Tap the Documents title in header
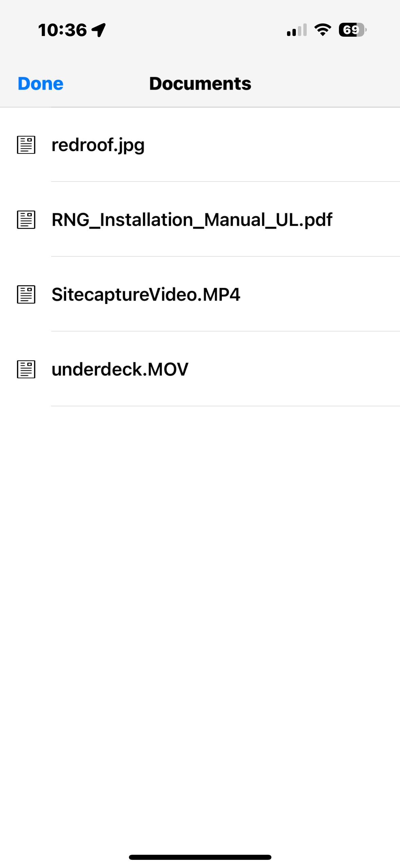 200,84
